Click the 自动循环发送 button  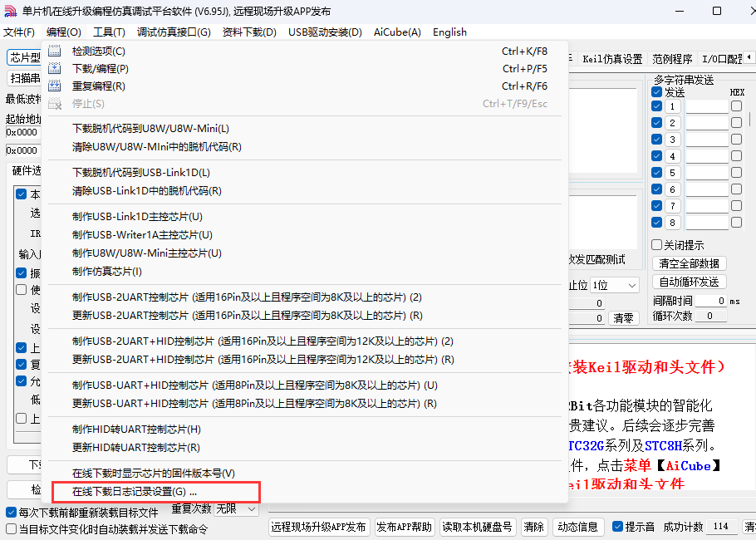pyautogui.click(x=689, y=282)
